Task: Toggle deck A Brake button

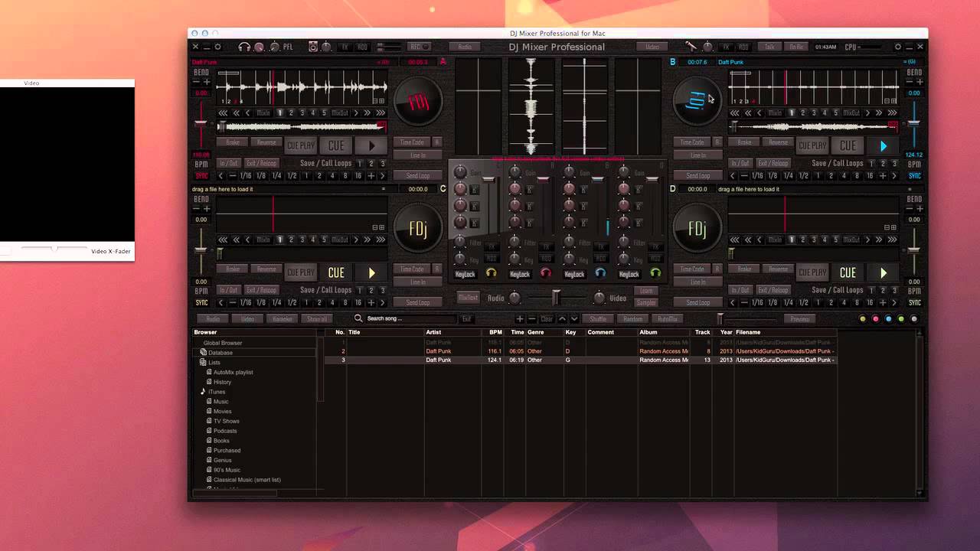Action: pos(233,142)
